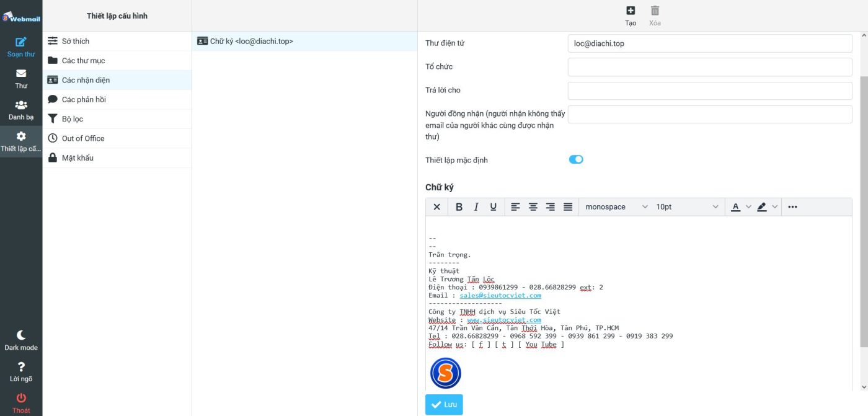Viewport: 868px width, 416px height.
Task: Click the Tổ chức organization field
Action: tap(710, 67)
